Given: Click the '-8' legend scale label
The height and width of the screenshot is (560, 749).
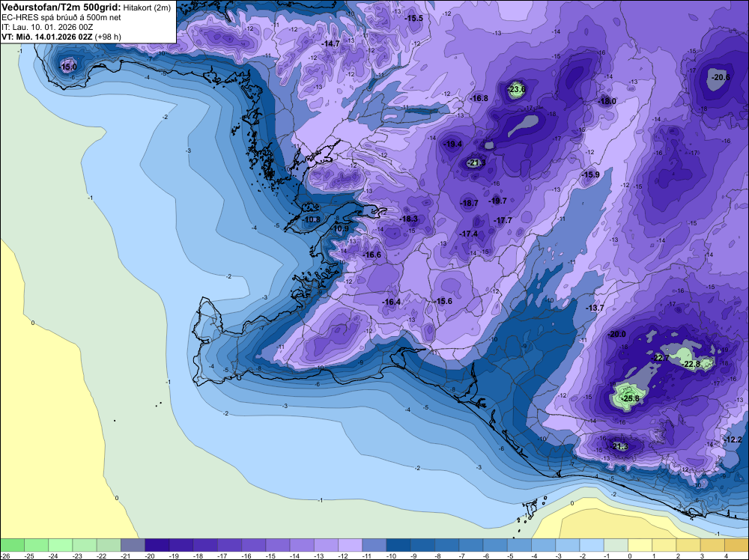Looking at the screenshot, I should tap(440, 556).
